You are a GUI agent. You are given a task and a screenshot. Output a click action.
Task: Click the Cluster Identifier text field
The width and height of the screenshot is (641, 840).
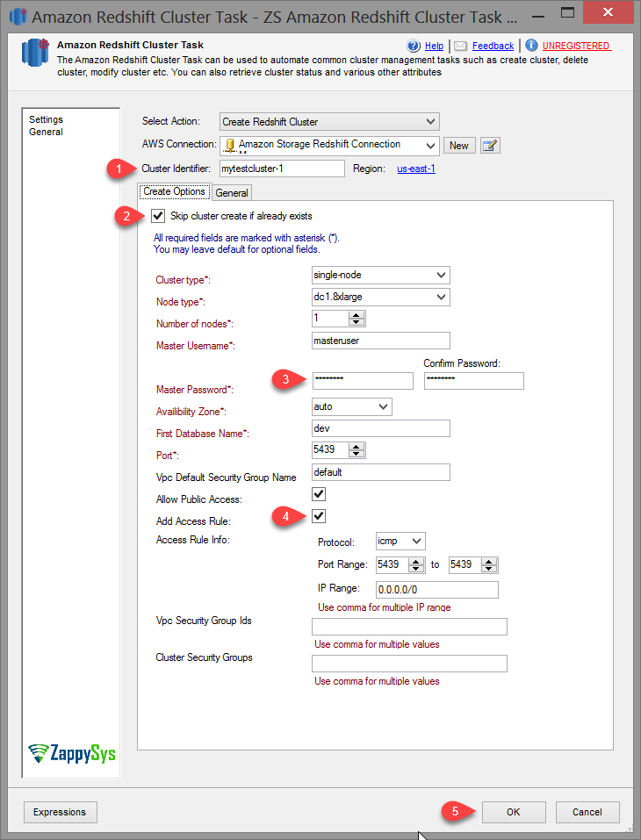[282, 169]
